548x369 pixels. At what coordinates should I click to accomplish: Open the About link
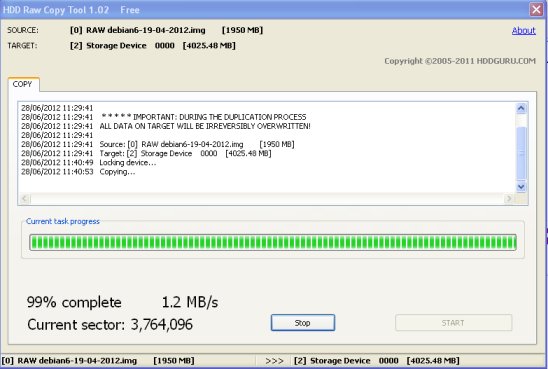(x=523, y=31)
